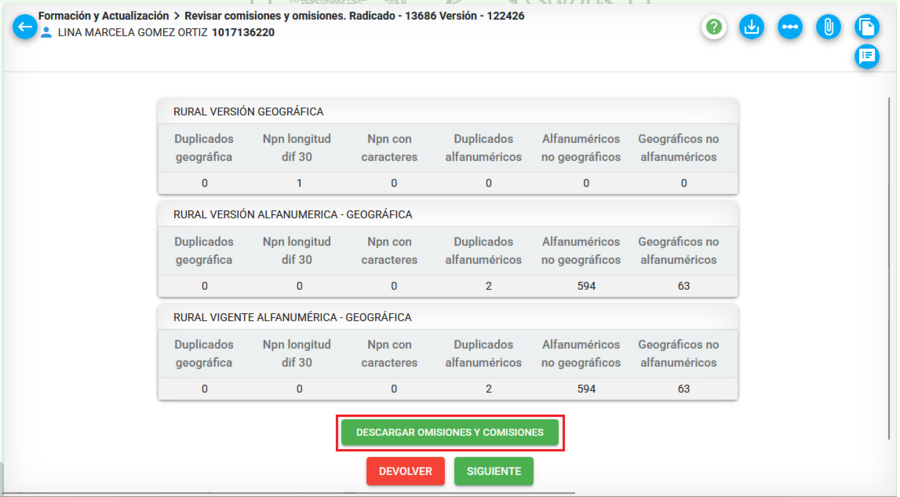This screenshot has width=900, height=497.
Task: Select the RURAL VIGENTE ALFANUMÉRICA - GEOGRÁFICA header
Action: pyautogui.click(x=293, y=317)
